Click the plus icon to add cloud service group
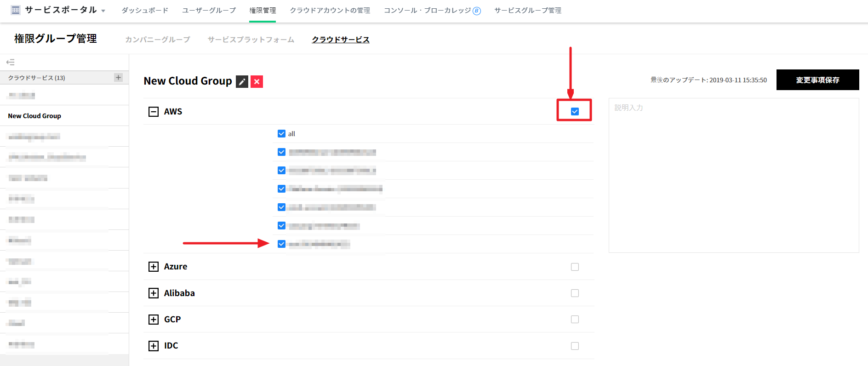This screenshot has width=868, height=366. [118, 77]
